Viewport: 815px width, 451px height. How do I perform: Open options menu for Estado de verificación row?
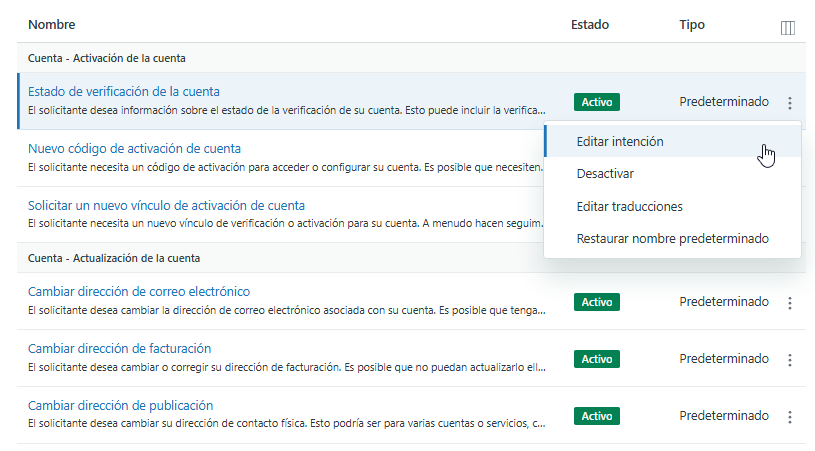[789, 102]
